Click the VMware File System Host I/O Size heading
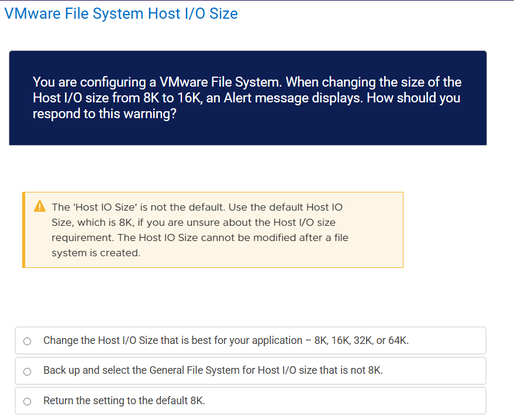Screen dimensions: 514x420 tap(122, 13)
